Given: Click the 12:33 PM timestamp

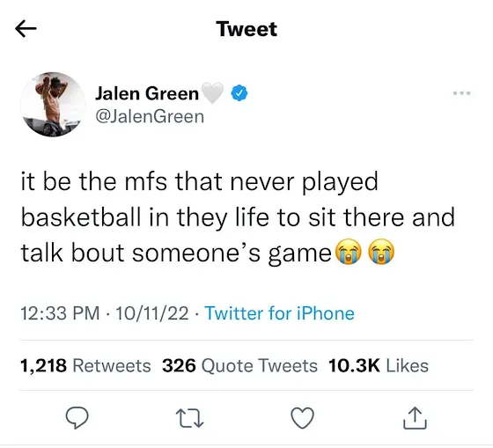Looking at the screenshot, I should coord(60,313).
